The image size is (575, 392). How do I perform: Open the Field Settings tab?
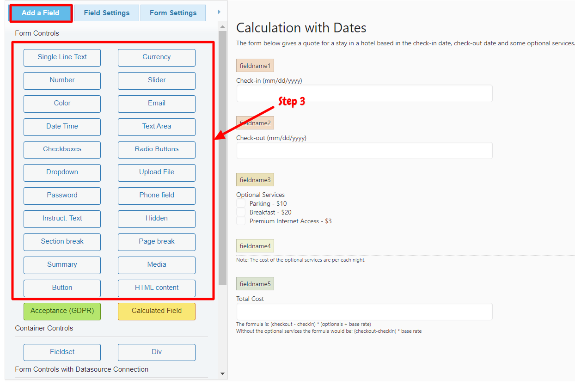[107, 13]
